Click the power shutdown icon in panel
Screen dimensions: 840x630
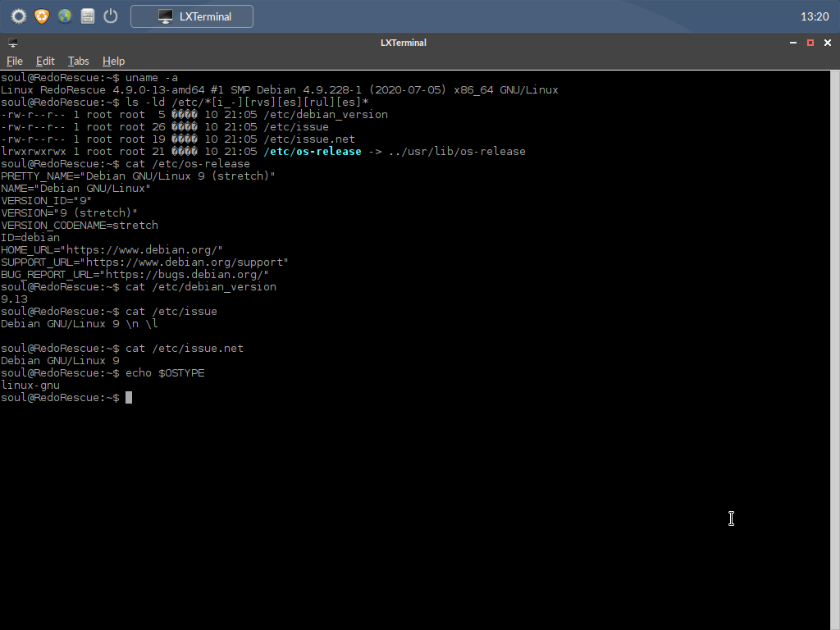coord(111,16)
